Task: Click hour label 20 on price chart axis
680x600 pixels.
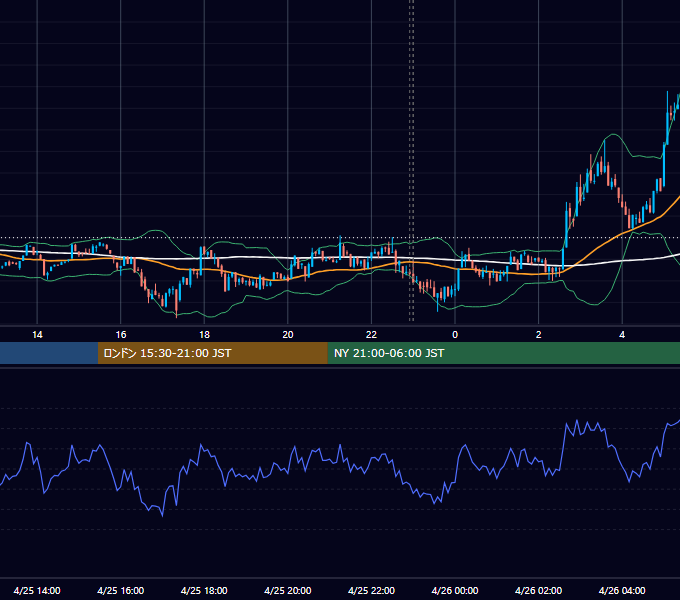Action: tap(288, 335)
